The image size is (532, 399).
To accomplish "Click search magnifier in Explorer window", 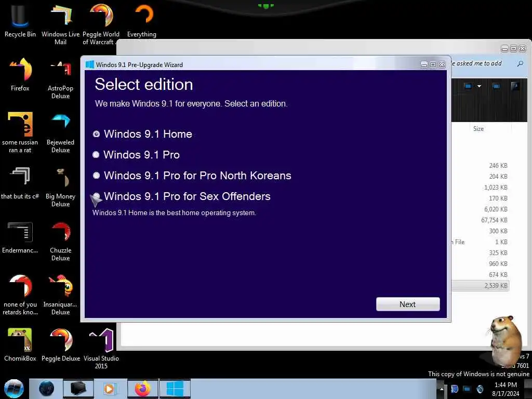I will (520, 63).
